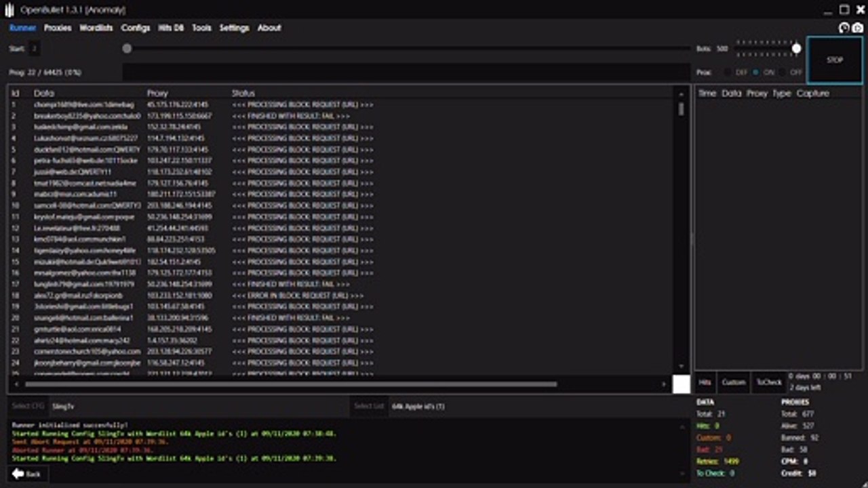Switch to the Custom tab
The width and height of the screenshot is (868, 488).
click(733, 382)
